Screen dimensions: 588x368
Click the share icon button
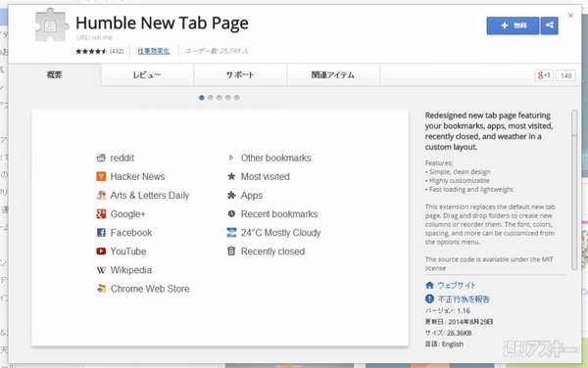[550, 25]
